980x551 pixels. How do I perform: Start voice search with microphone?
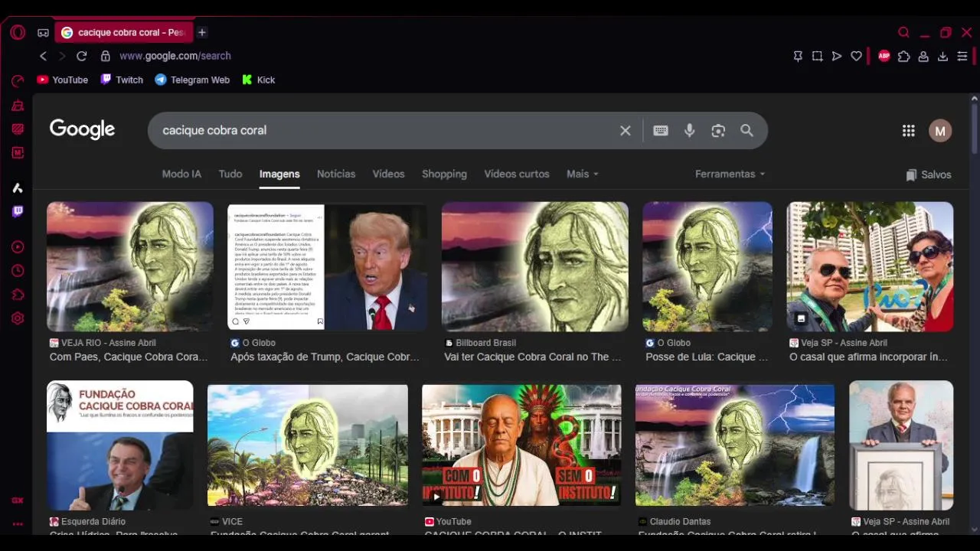[690, 131]
